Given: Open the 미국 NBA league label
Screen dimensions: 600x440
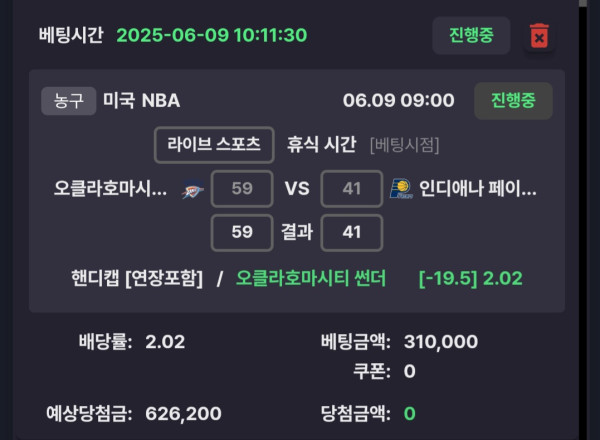Looking at the screenshot, I should click(142, 101).
